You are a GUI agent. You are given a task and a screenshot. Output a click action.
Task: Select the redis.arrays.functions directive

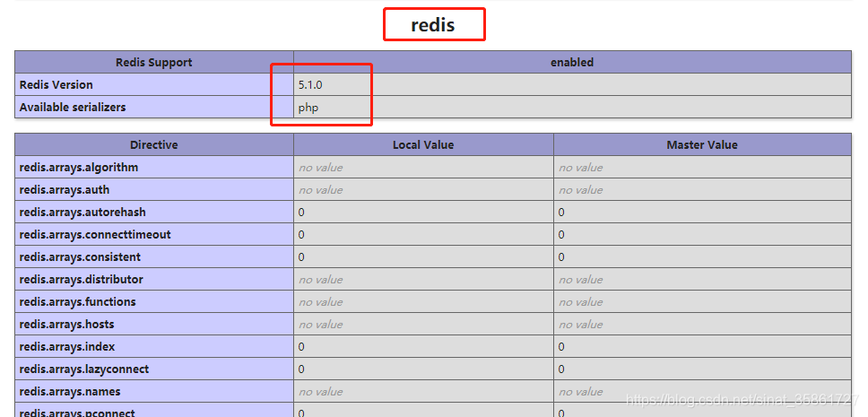point(77,302)
